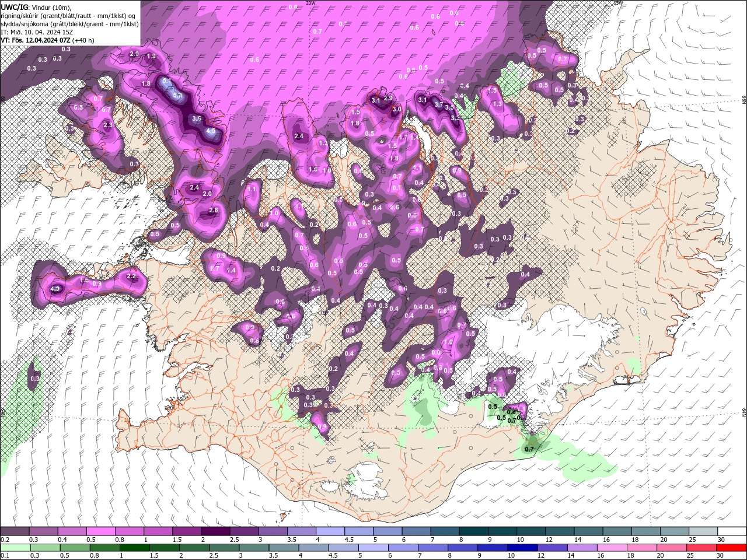Click the '30' label ending the upper legend
The height and width of the screenshot is (560, 747).
pyautogui.click(x=721, y=540)
